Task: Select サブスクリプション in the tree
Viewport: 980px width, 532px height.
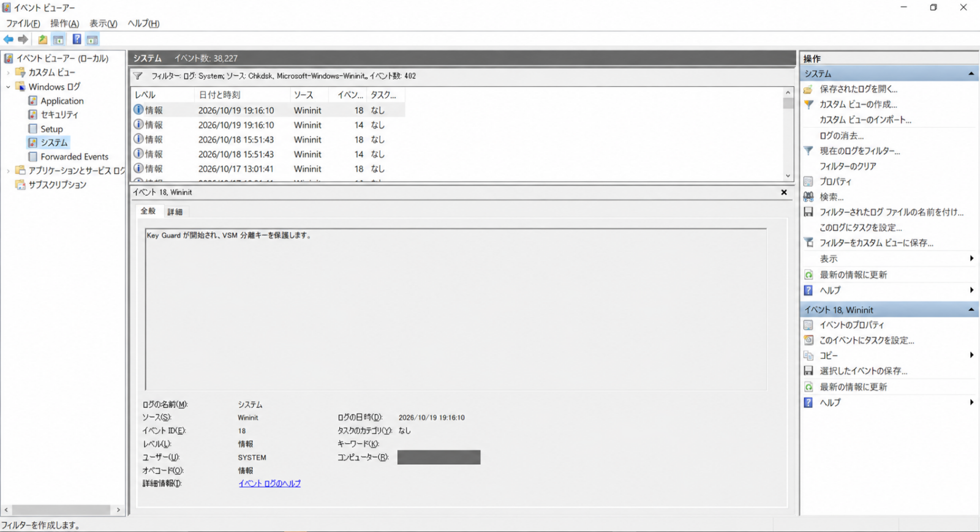Action: (57, 185)
